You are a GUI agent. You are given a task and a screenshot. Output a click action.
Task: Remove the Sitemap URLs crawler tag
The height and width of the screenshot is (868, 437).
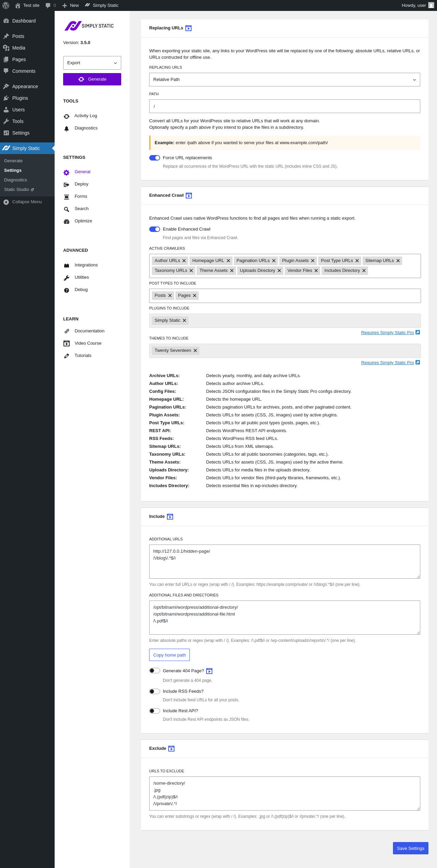(x=398, y=261)
